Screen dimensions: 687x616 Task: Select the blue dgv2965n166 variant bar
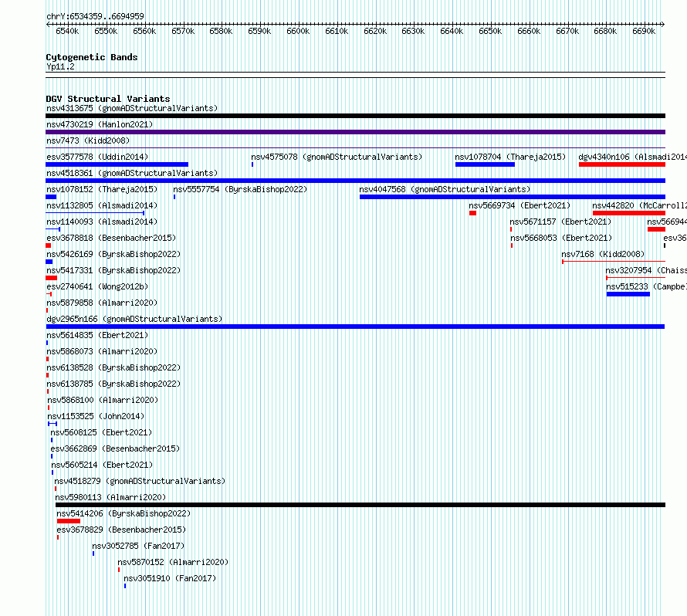[355, 327]
